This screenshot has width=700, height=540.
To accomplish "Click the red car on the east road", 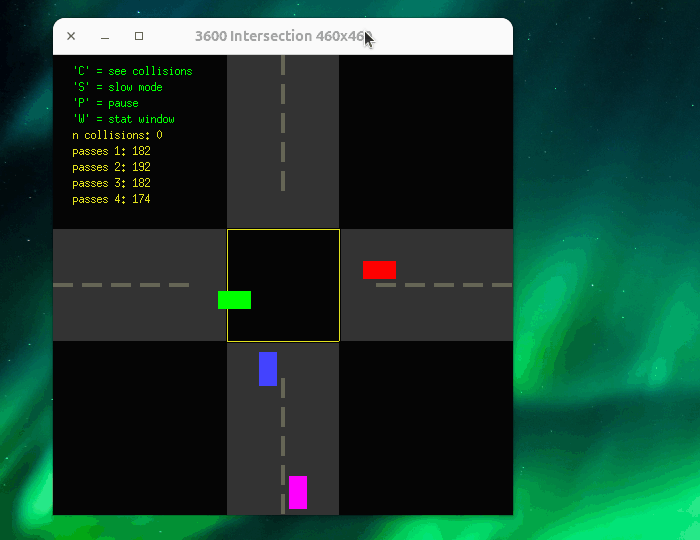I will (379, 270).
